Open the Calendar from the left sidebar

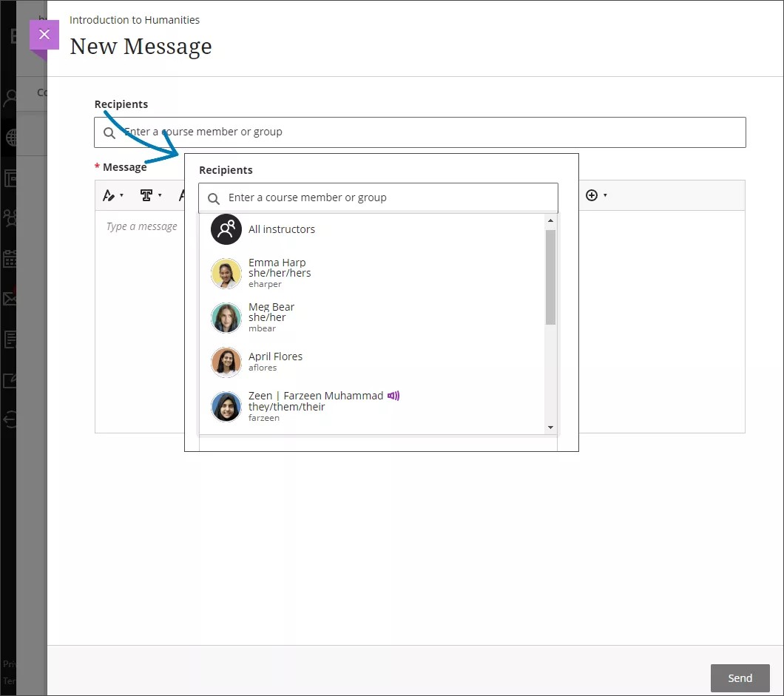click(x=10, y=257)
